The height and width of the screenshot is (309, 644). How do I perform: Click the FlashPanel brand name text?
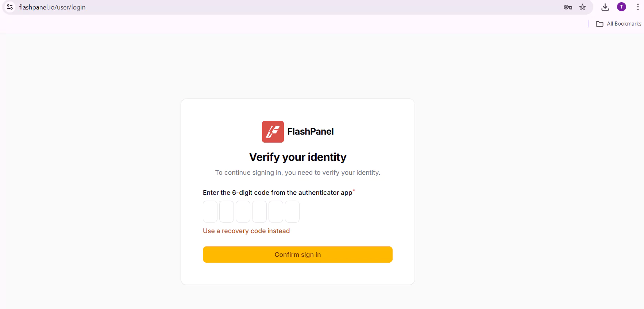pos(311,132)
